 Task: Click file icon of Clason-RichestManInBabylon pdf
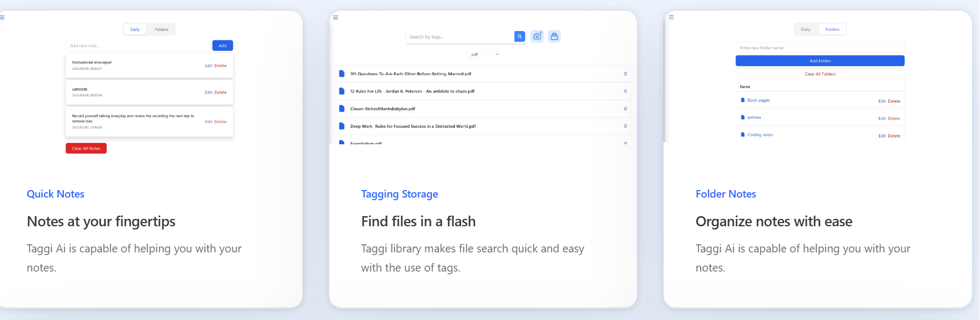coord(342,109)
